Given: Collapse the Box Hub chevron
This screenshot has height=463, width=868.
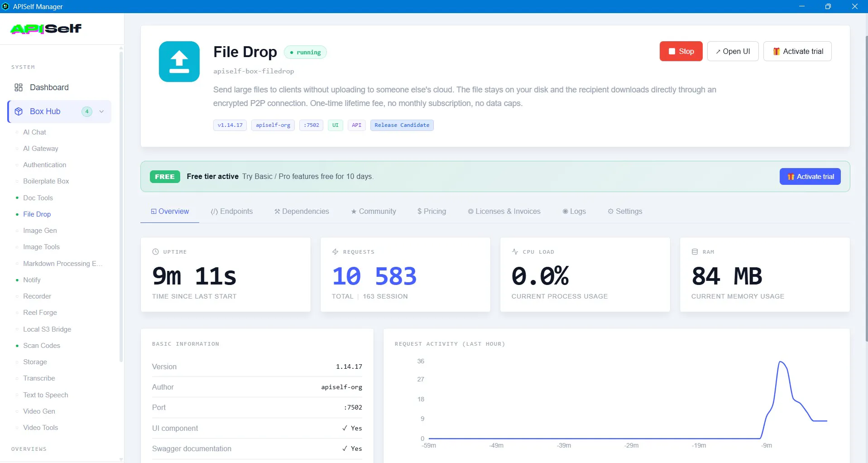Looking at the screenshot, I should point(101,111).
